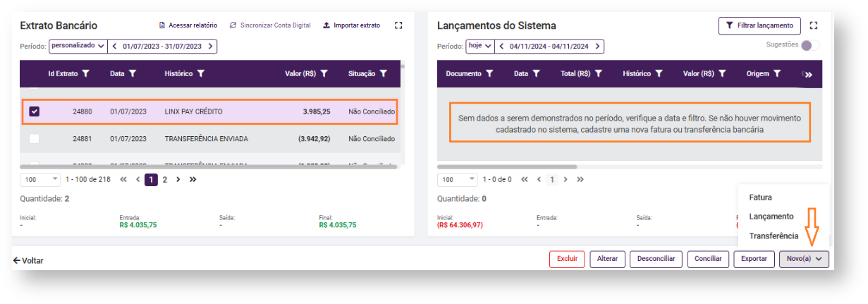Select Fatura from the Novo(a) menu
Image resolution: width=868 pixels, height=304 pixels.
pos(760,197)
